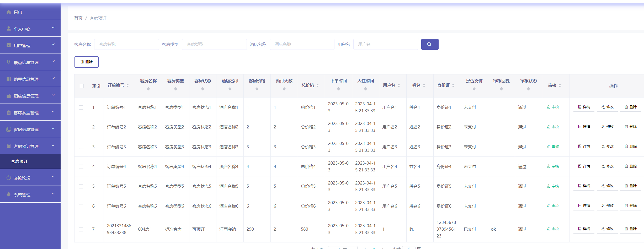Click the bulb icon beside 系统管理

click(9, 194)
